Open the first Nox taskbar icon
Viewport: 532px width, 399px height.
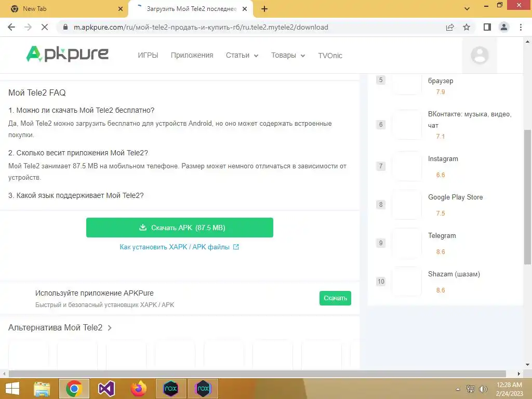click(170, 389)
